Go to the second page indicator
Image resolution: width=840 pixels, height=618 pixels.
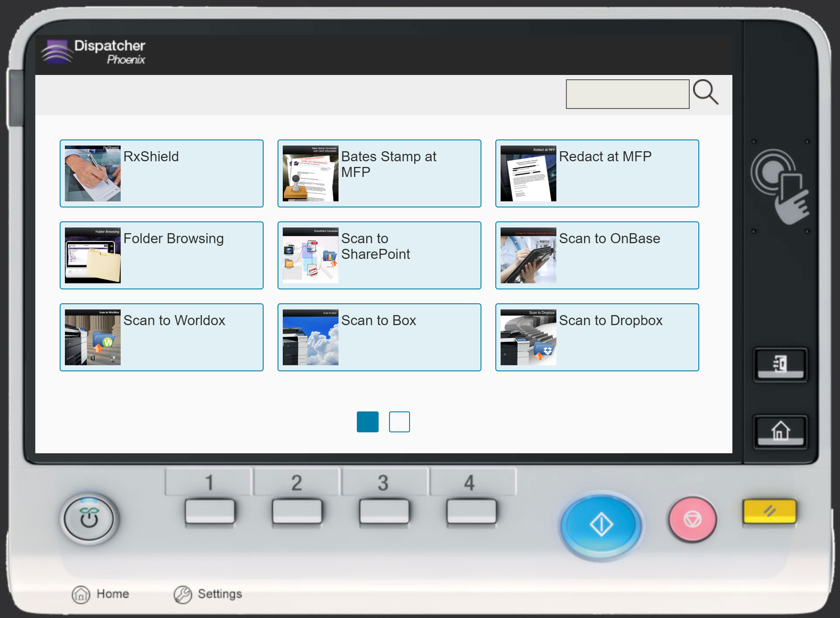coord(400,422)
